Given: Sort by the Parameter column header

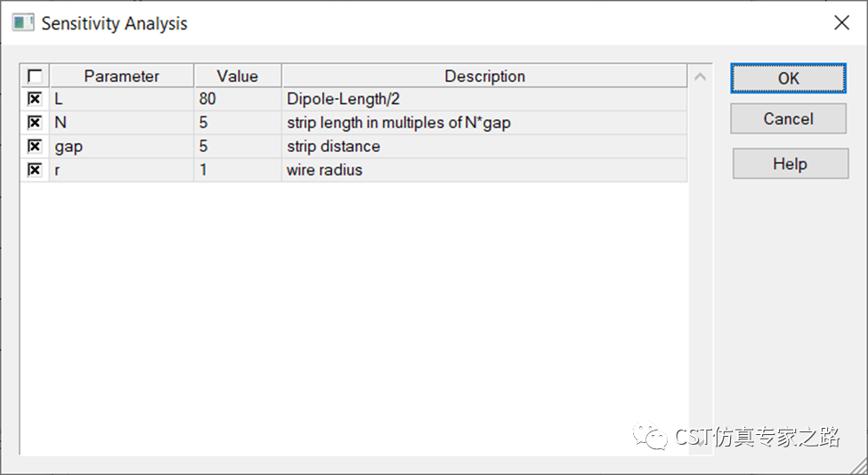Looking at the screenshot, I should click(x=122, y=76).
